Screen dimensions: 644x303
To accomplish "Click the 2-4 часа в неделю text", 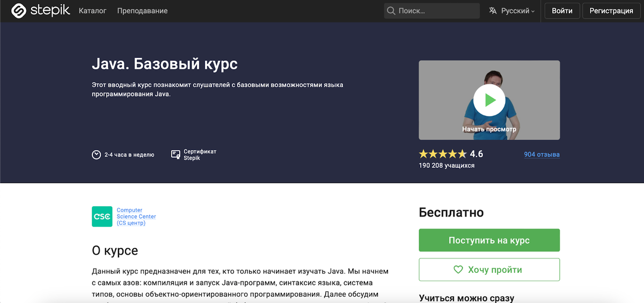I will coord(129,155).
